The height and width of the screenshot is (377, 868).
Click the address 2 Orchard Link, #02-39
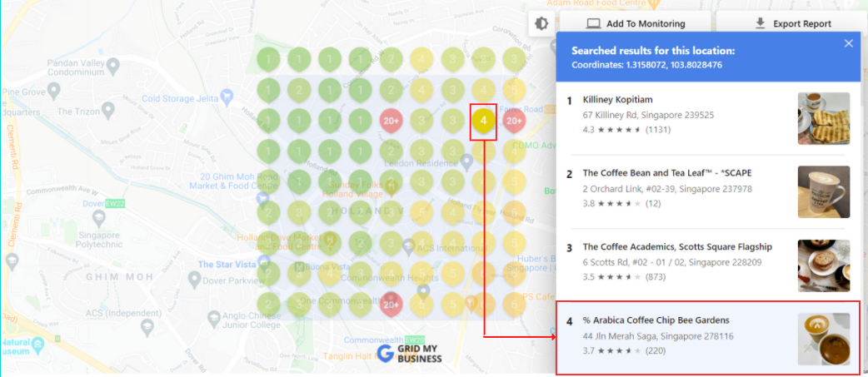pos(667,188)
